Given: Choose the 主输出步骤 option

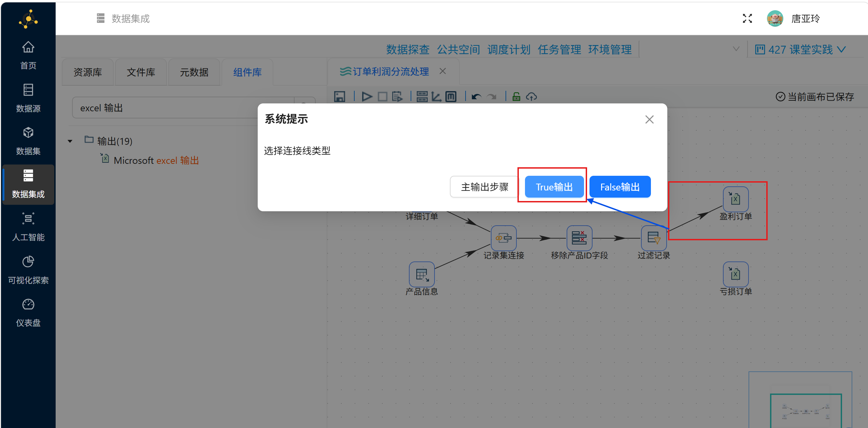Looking at the screenshot, I should point(484,187).
